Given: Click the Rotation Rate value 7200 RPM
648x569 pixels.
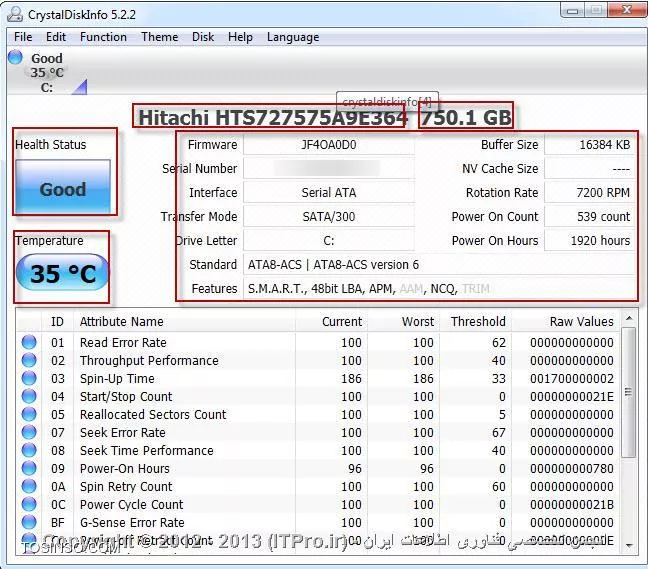Looking at the screenshot, I should pos(590,193).
